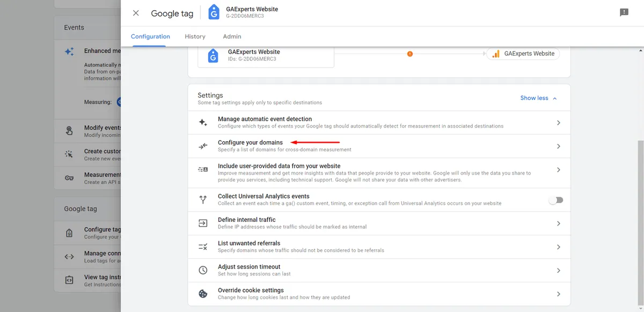644x312 pixels.
Task: Open Manage automatic event detection
Action: pos(379,122)
